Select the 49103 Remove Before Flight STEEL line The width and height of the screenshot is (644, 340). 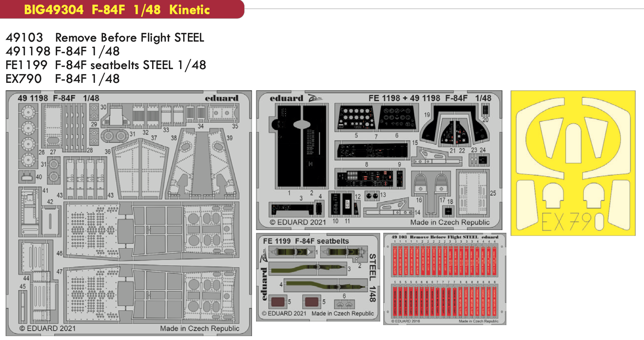105,38
